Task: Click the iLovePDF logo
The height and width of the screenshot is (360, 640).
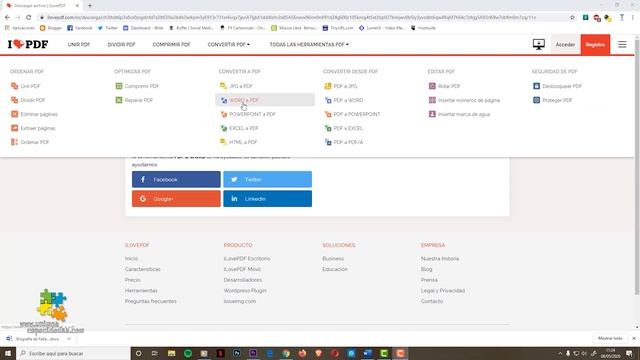Action: [x=28, y=44]
